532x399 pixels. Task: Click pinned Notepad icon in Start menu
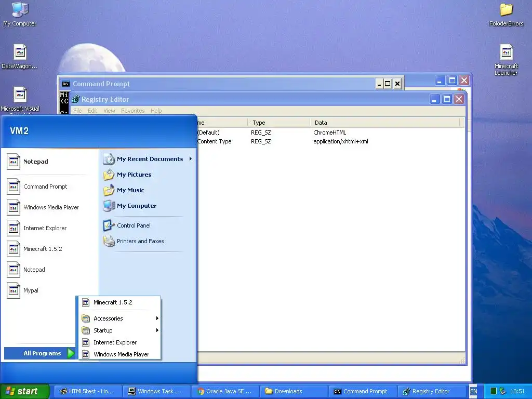click(x=14, y=162)
